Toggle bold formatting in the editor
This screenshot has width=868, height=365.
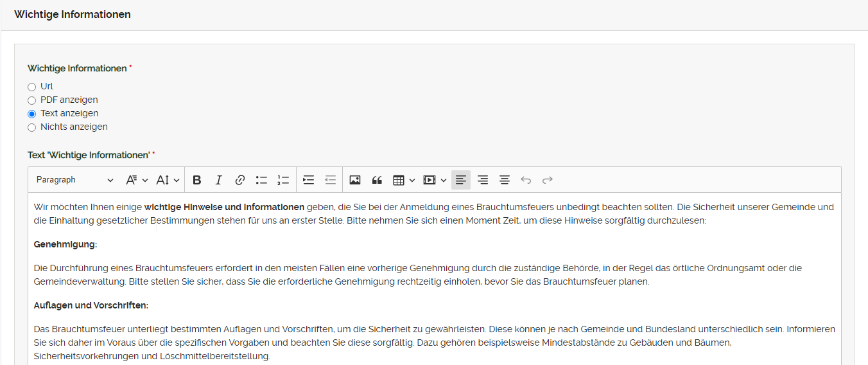[197, 181]
